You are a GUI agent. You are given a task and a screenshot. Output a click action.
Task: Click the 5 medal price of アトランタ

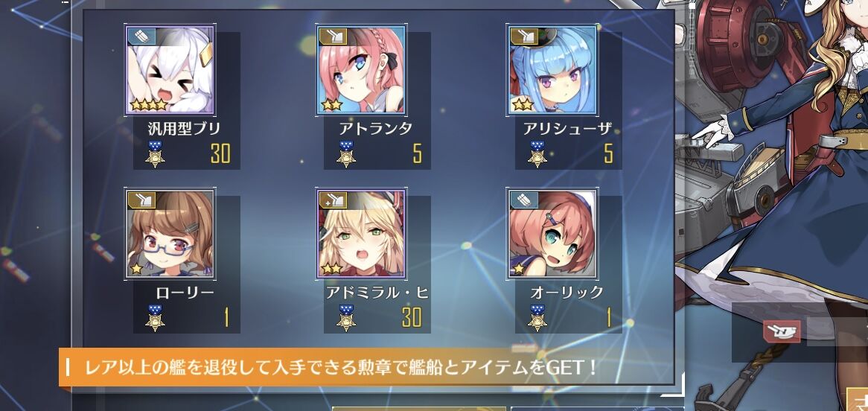point(418,154)
